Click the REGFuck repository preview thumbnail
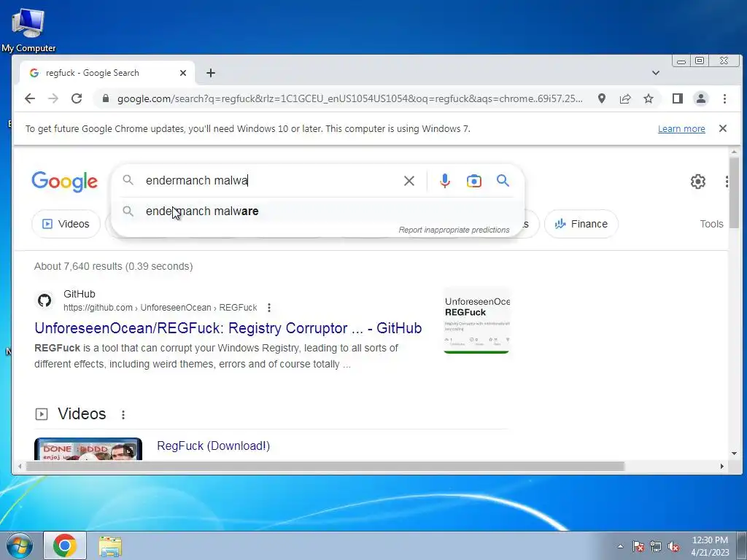The height and width of the screenshot is (560, 747). click(477, 321)
